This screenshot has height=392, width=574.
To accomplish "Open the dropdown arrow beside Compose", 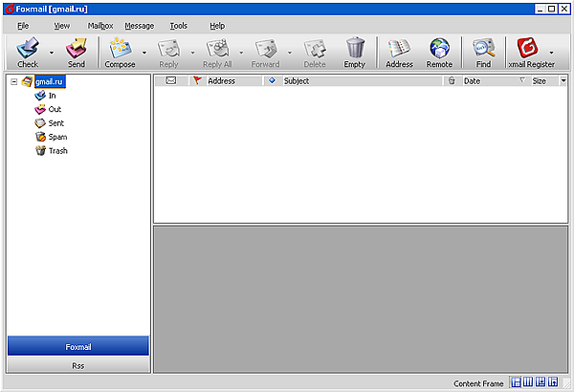I will pos(143,54).
